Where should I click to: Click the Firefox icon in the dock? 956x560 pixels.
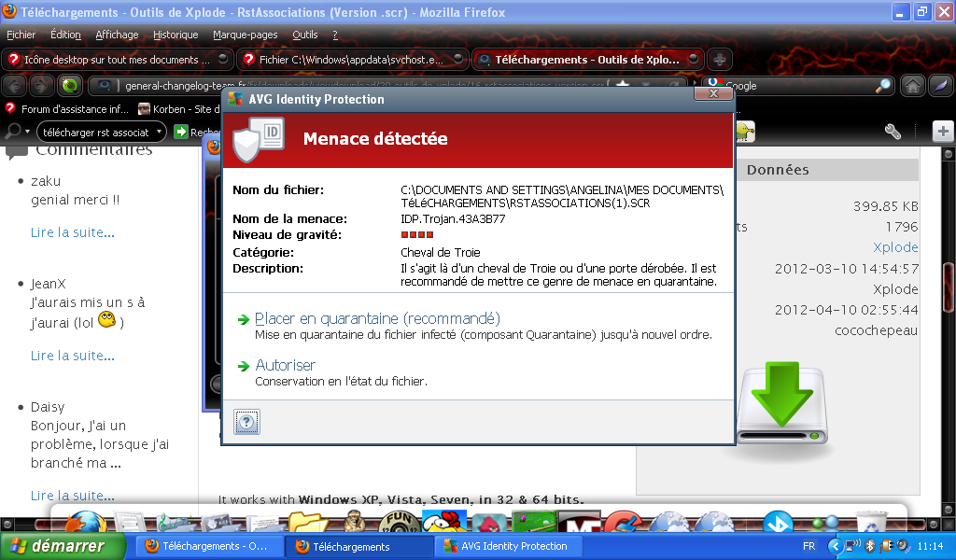pos(85,523)
